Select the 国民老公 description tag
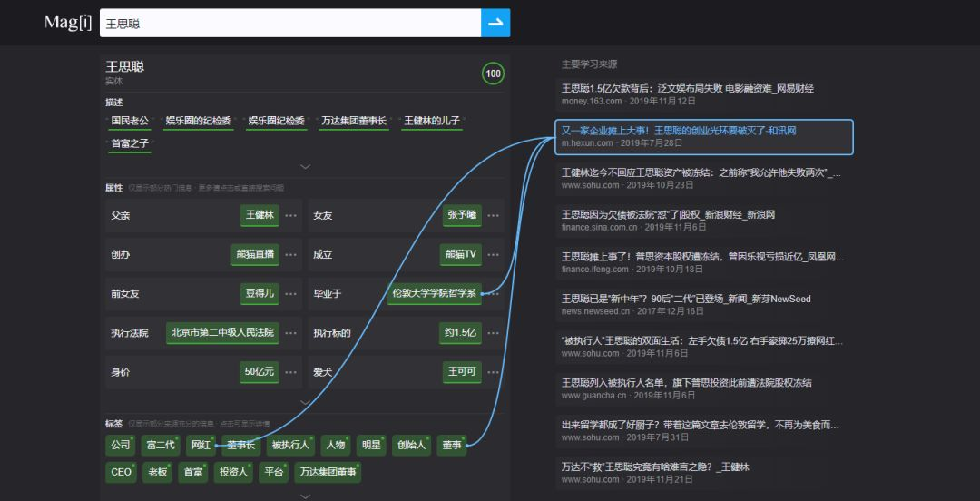Image resolution: width=980 pixels, height=501 pixels. point(130,121)
